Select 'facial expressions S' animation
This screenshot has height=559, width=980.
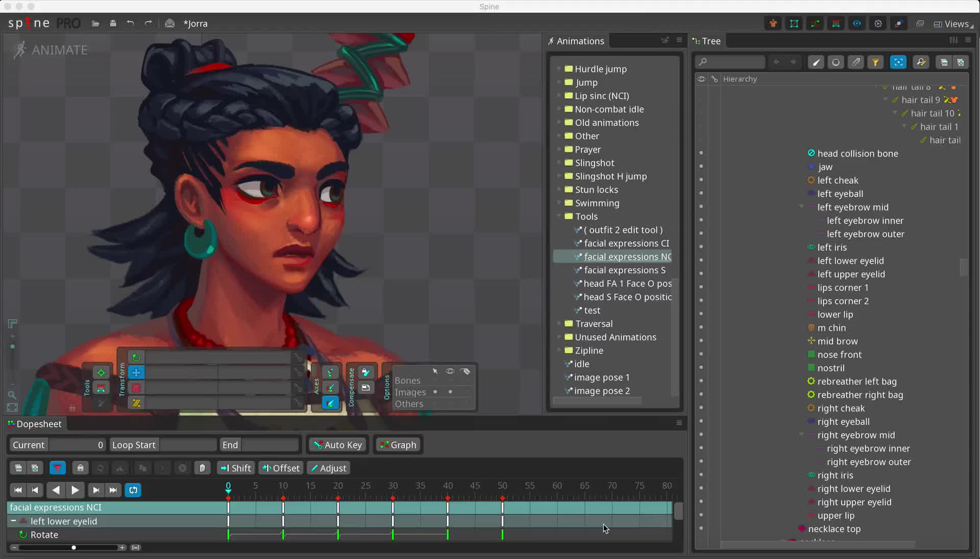[625, 270]
